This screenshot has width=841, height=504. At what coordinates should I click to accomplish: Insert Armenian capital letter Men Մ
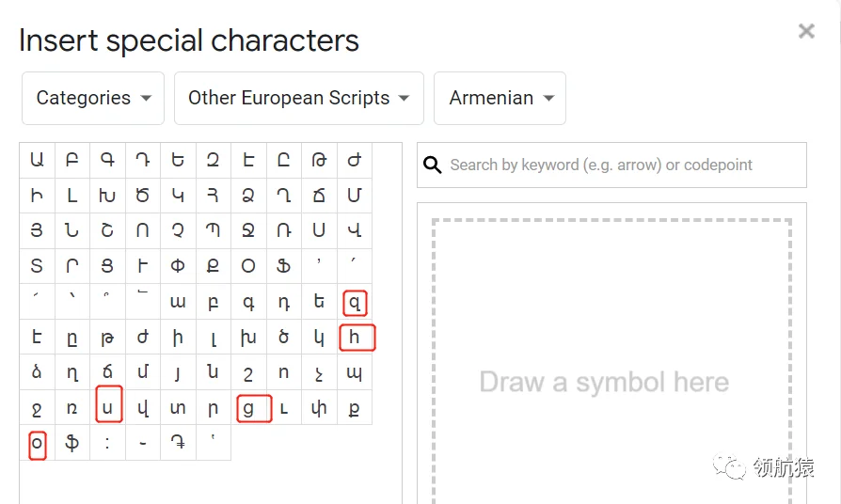tap(355, 196)
